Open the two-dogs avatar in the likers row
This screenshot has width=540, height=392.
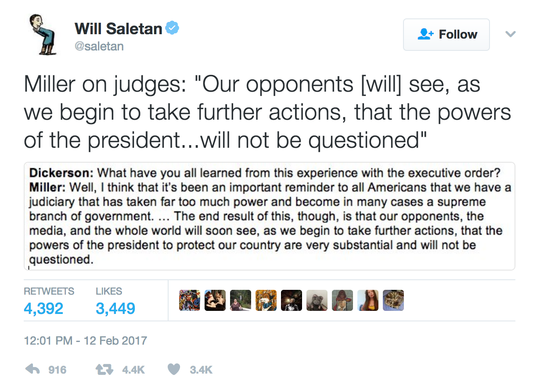215,300
